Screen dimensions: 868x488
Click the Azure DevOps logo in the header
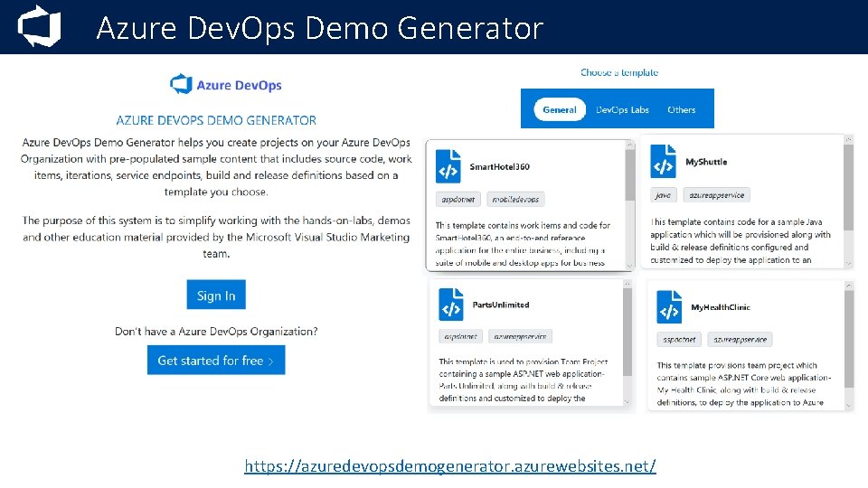pos(39,26)
